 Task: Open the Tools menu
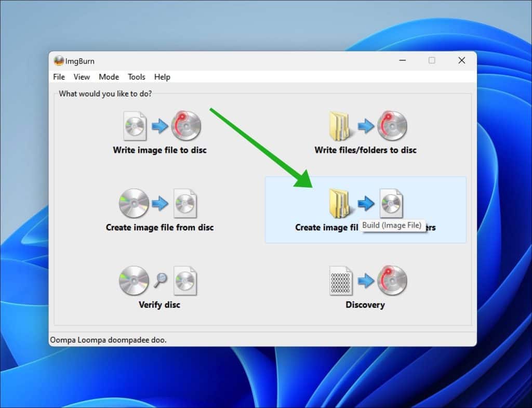137,77
